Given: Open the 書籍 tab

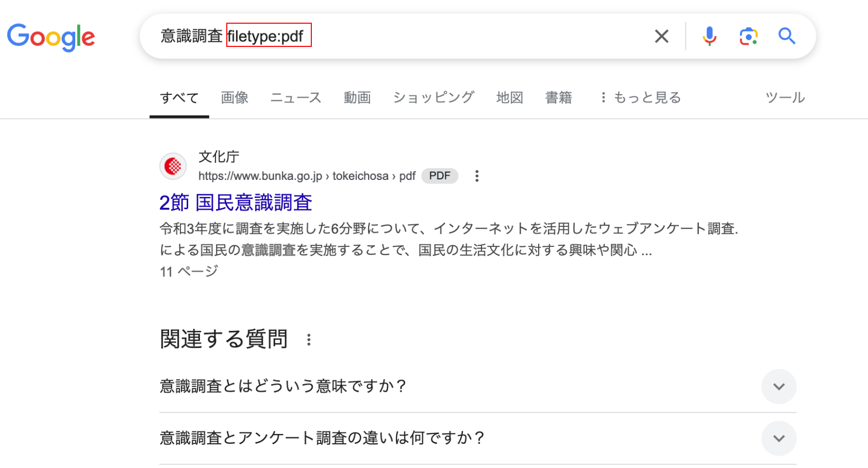Looking at the screenshot, I should click(x=559, y=97).
